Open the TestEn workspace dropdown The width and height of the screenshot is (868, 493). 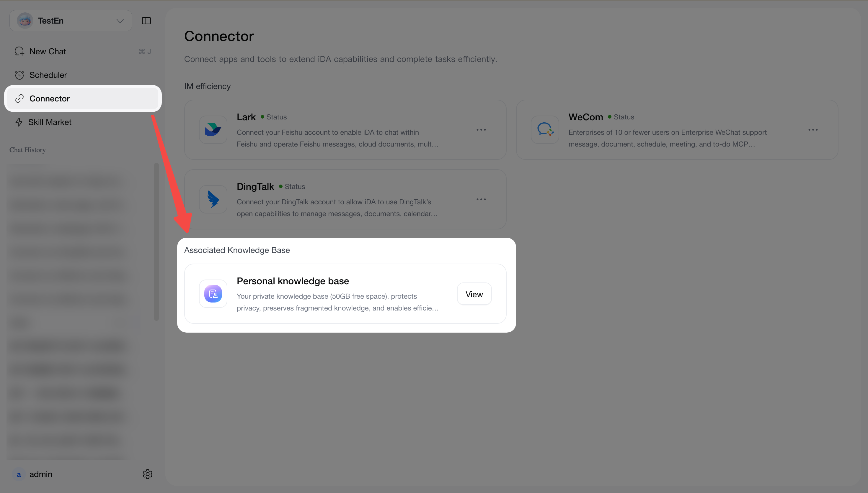71,21
